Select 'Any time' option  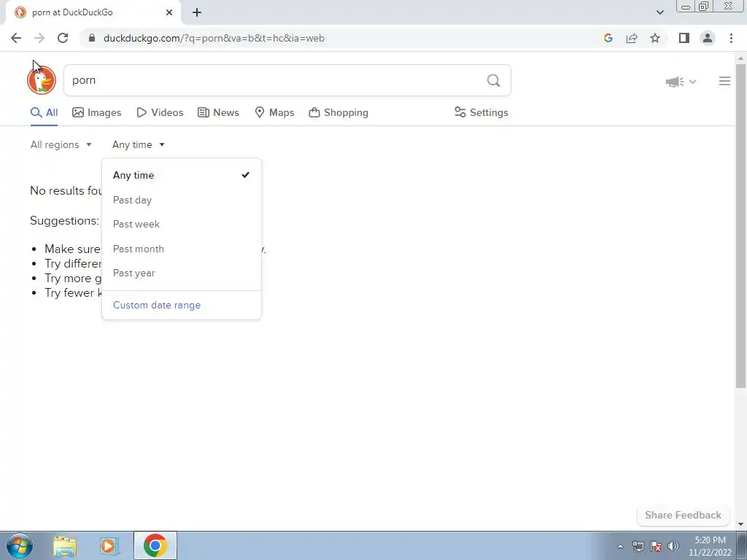click(x=182, y=175)
